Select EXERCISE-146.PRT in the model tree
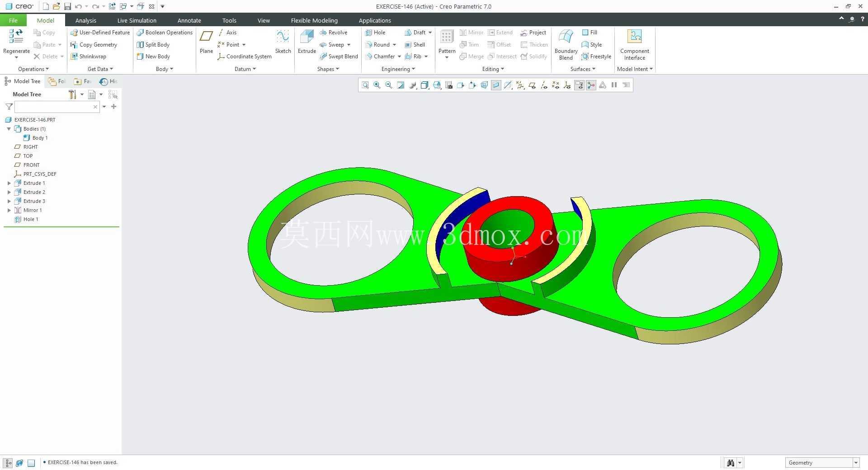 click(30, 120)
